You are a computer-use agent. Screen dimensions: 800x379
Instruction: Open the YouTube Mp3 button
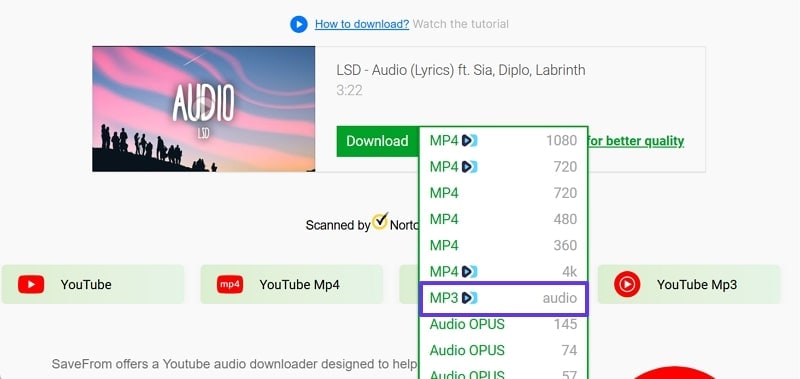coord(689,285)
